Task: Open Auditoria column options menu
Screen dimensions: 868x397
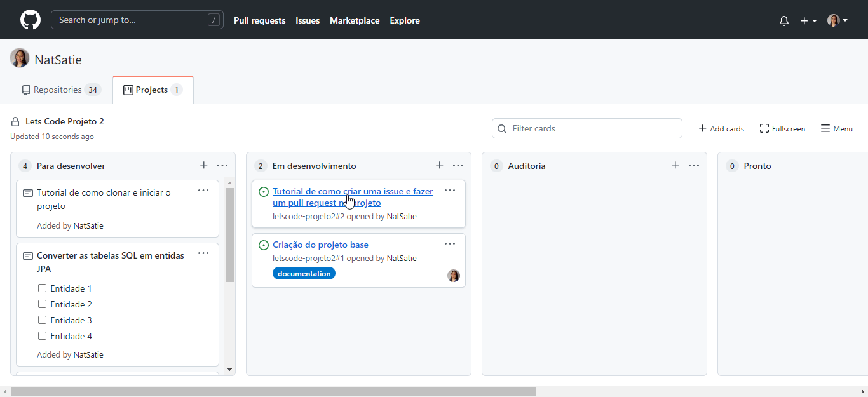Action: point(694,165)
